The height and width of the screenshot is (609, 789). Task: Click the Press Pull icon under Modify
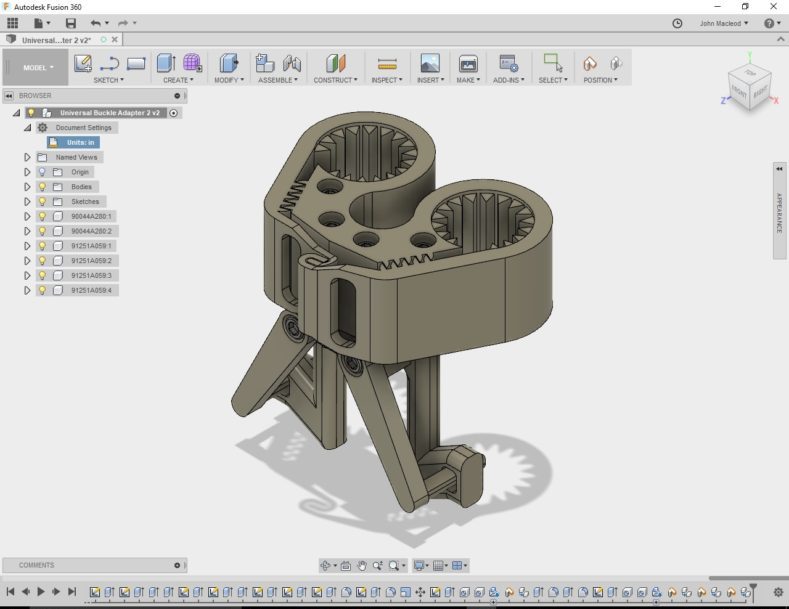[229, 63]
